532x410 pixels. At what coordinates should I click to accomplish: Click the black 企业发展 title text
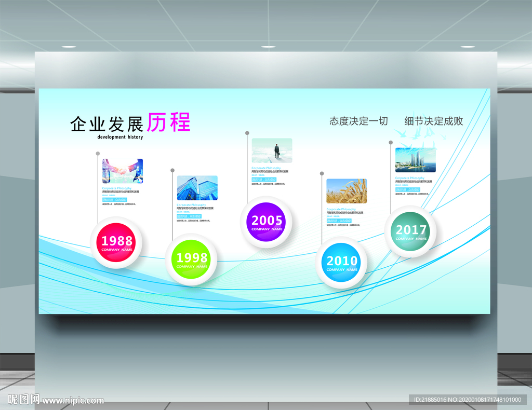(x=107, y=124)
